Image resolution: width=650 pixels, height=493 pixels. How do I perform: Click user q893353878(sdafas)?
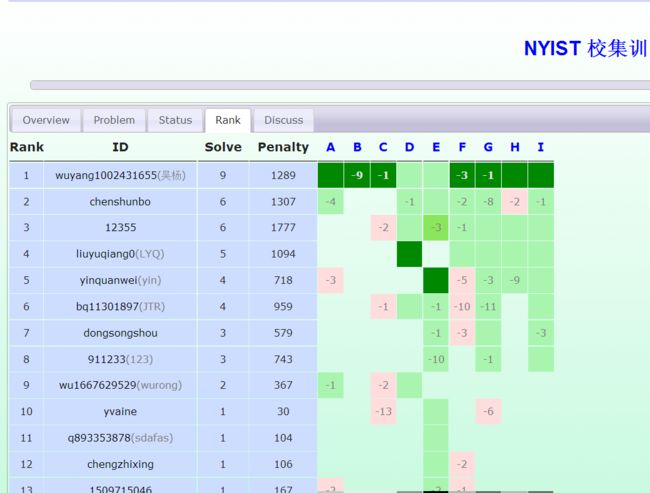click(x=120, y=438)
